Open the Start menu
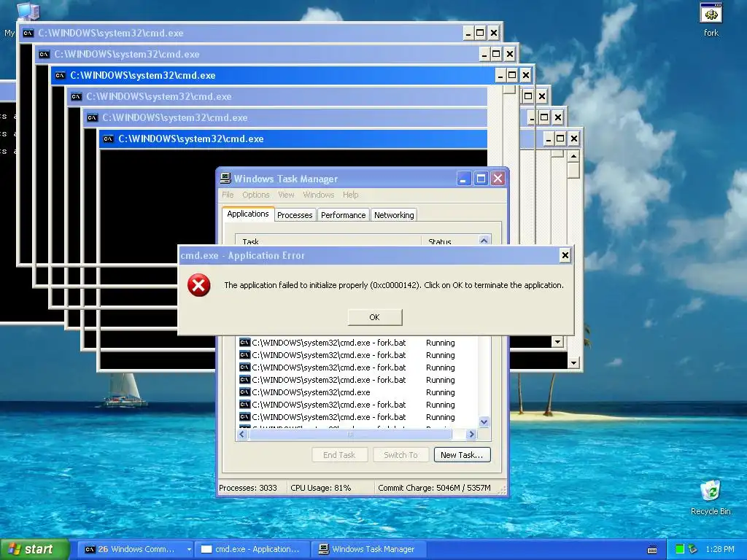The image size is (747, 560). point(34,549)
